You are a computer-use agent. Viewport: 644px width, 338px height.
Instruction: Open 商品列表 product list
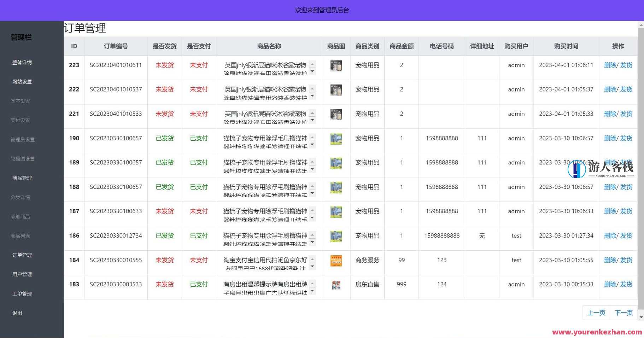point(20,236)
